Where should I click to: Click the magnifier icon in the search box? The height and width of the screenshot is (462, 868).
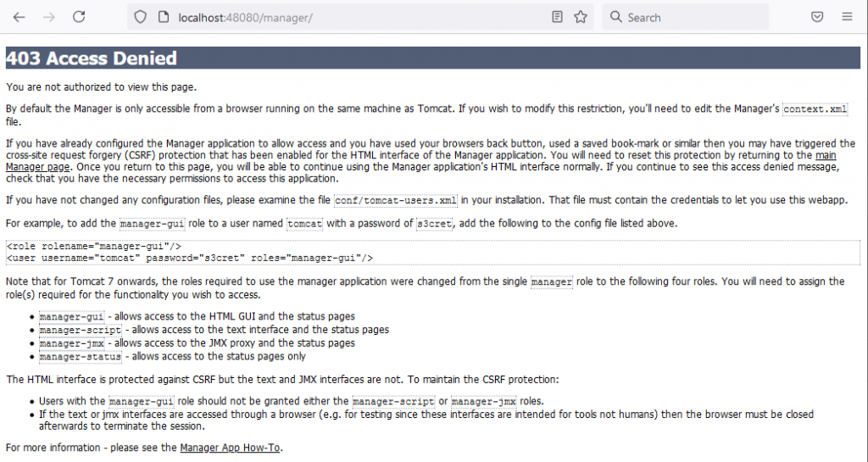[615, 17]
